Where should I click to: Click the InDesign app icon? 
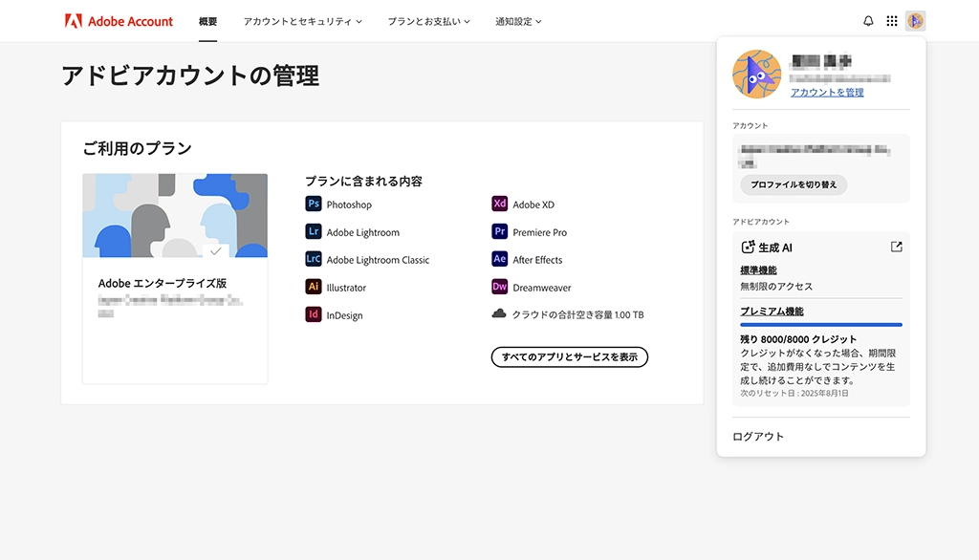pyautogui.click(x=314, y=314)
